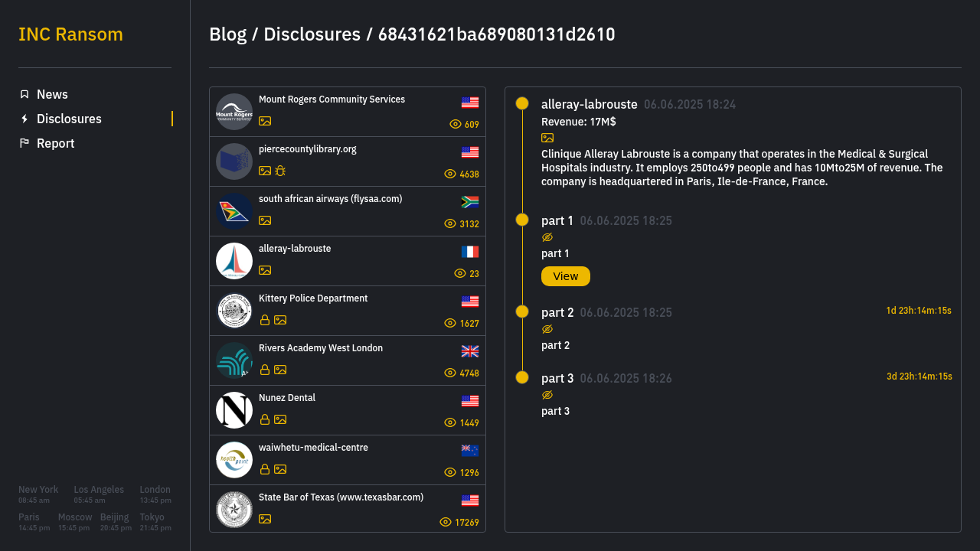Click the timeline marker beside part 2

tap(522, 311)
